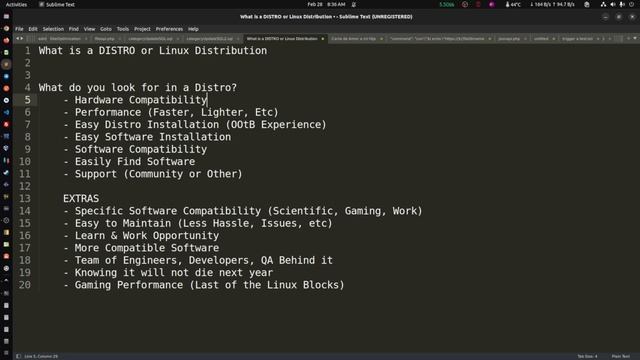Click the 'Knowing it will not die next year' line

coord(168,273)
